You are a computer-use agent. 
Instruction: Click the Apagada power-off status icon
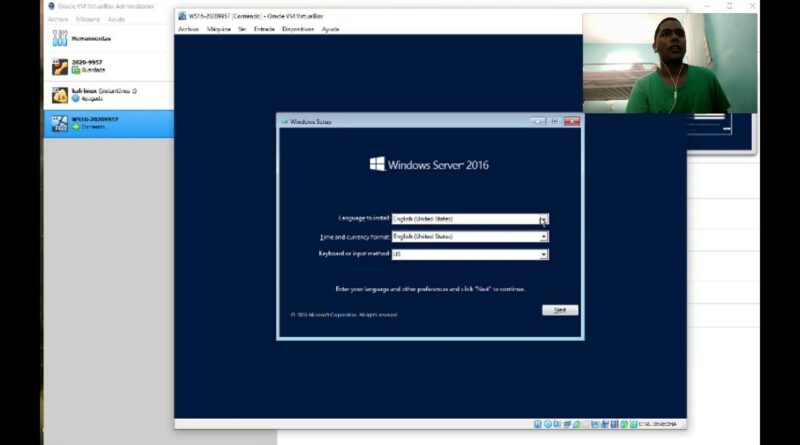click(x=76, y=98)
